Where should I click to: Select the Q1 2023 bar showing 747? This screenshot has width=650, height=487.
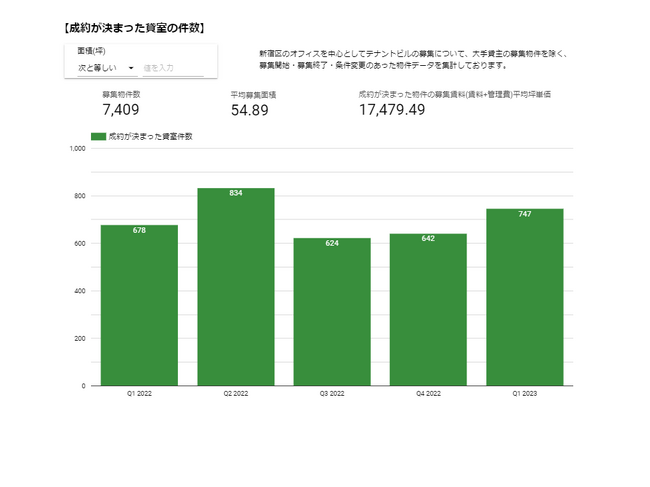pos(525,297)
